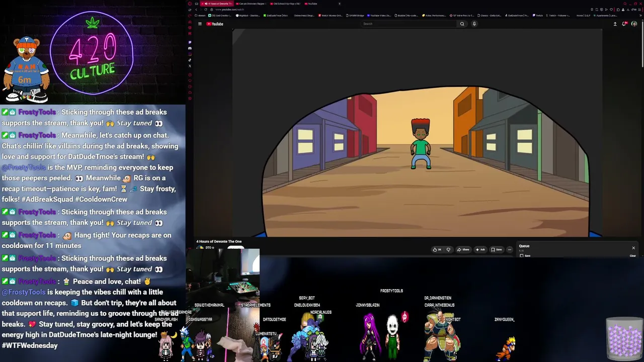644x362 pixels.
Task: Open the DatDudeTmoe Kick bookmark
Action: pyautogui.click(x=276, y=16)
